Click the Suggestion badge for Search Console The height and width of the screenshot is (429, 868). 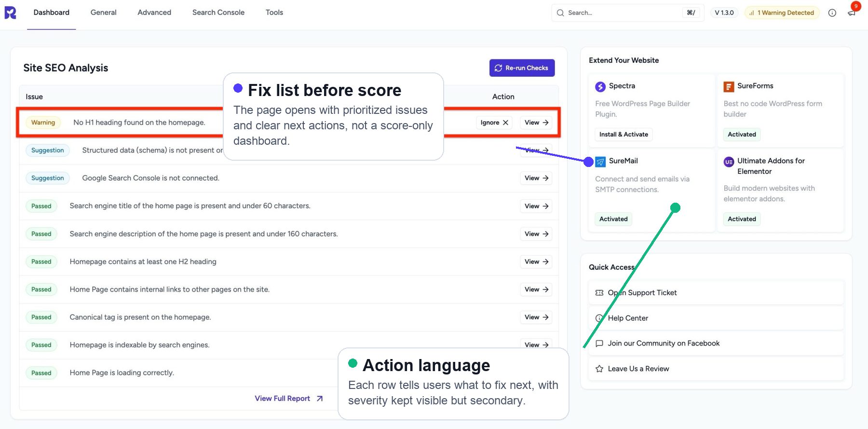pos(48,178)
